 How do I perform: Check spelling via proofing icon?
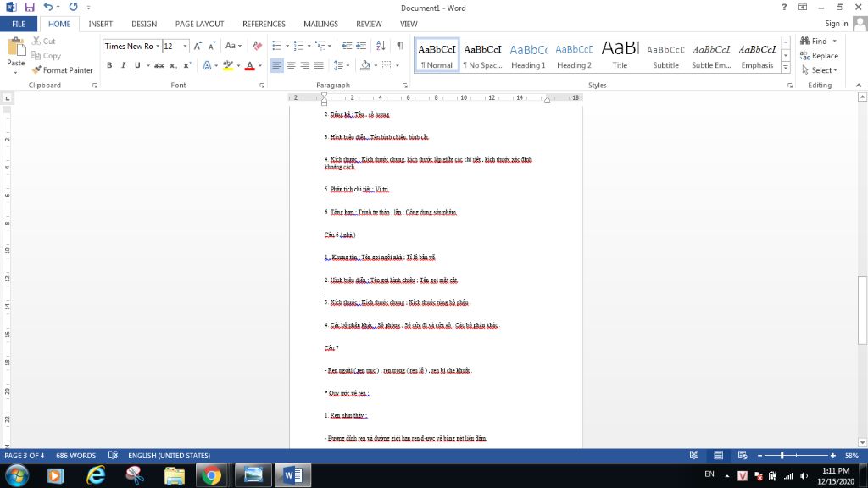[x=113, y=455]
